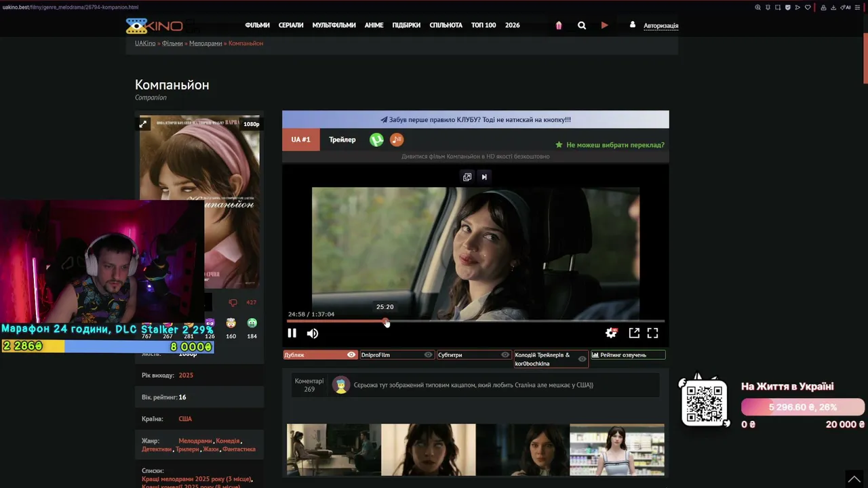Toggle the eye on Субтитри option

tap(505, 354)
